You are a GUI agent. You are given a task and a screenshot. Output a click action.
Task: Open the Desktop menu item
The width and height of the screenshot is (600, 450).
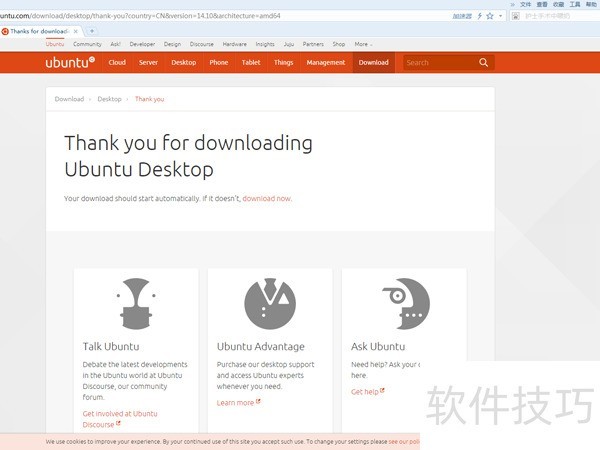184,62
